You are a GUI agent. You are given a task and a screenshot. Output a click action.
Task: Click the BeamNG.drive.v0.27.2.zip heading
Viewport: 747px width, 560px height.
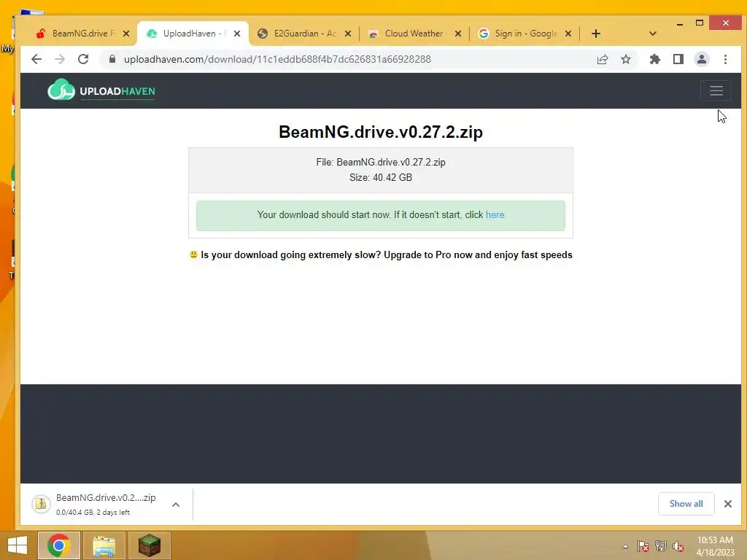(x=381, y=132)
